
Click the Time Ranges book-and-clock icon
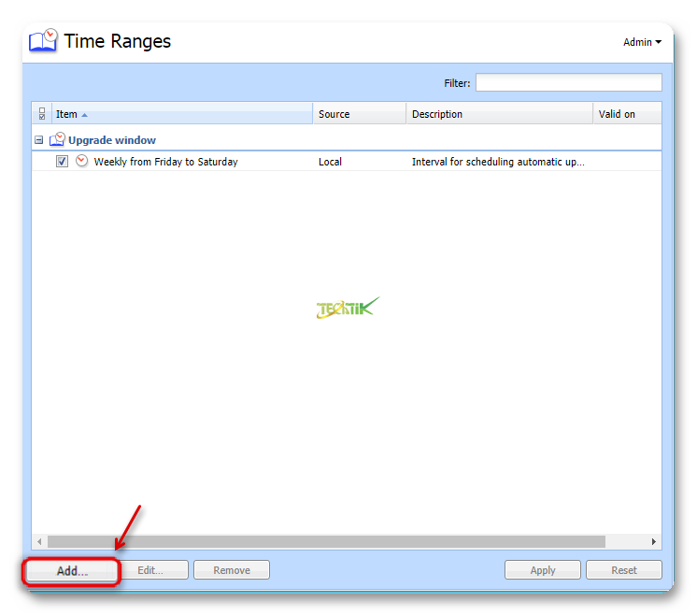pyautogui.click(x=43, y=42)
